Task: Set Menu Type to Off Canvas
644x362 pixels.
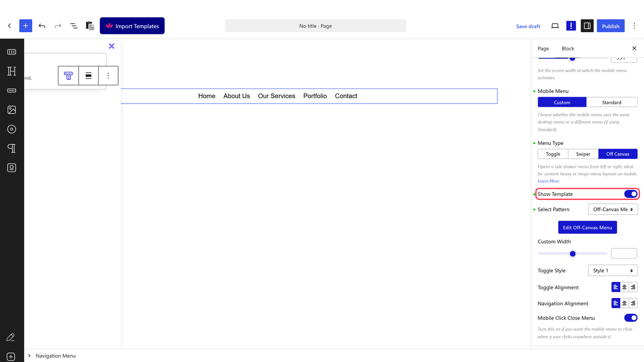Action: 618,154
